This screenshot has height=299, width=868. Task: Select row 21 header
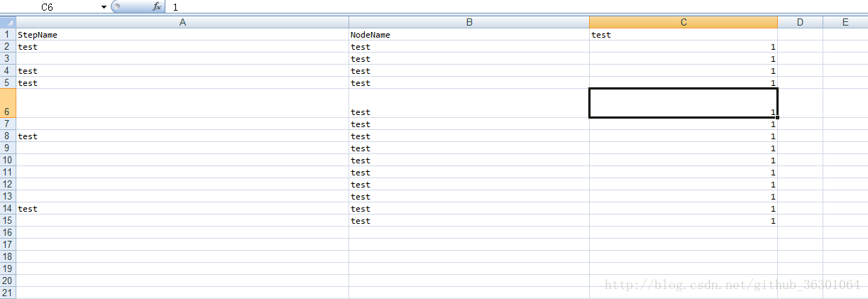click(8, 293)
